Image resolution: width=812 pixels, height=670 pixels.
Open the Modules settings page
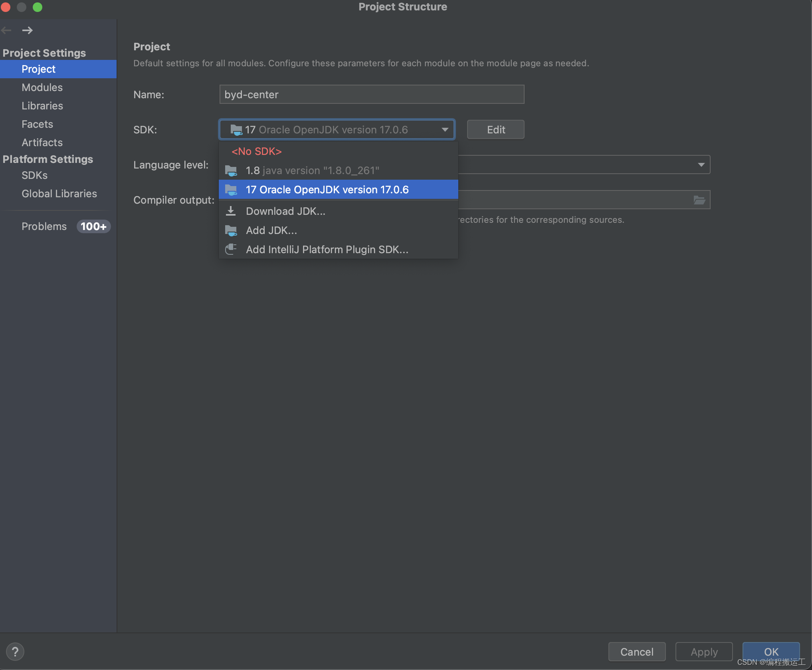(x=42, y=87)
